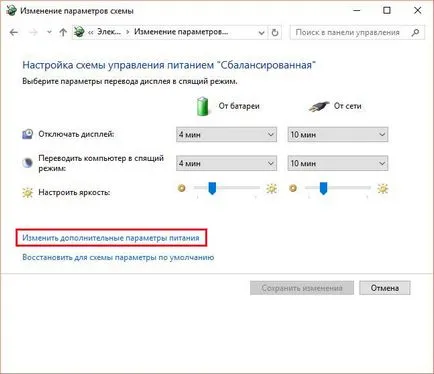The height and width of the screenshot is (374, 434).
Task: Click the display-off monitor icon
Action: click(x=27, y=134)
